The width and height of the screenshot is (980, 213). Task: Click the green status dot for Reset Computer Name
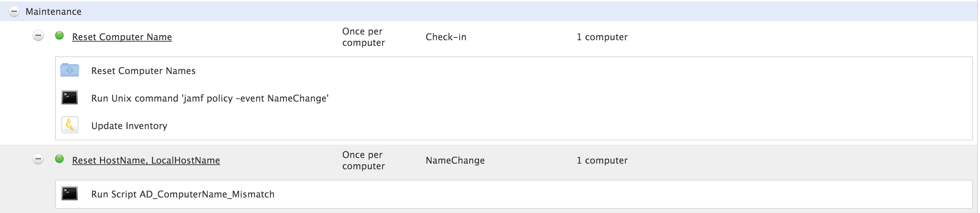pyautogui.click(x=59, y=35)
